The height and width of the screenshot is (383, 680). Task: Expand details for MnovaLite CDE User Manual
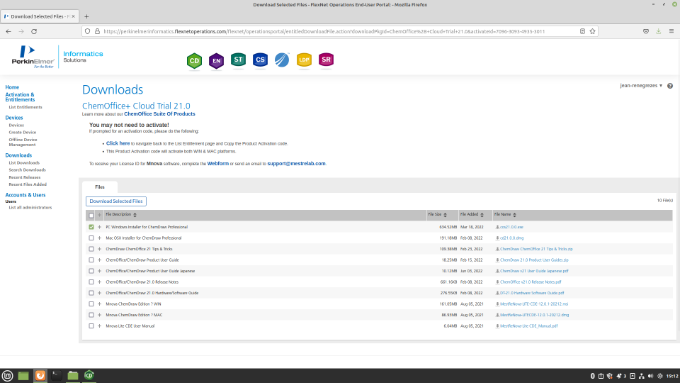tap(99, 326)
